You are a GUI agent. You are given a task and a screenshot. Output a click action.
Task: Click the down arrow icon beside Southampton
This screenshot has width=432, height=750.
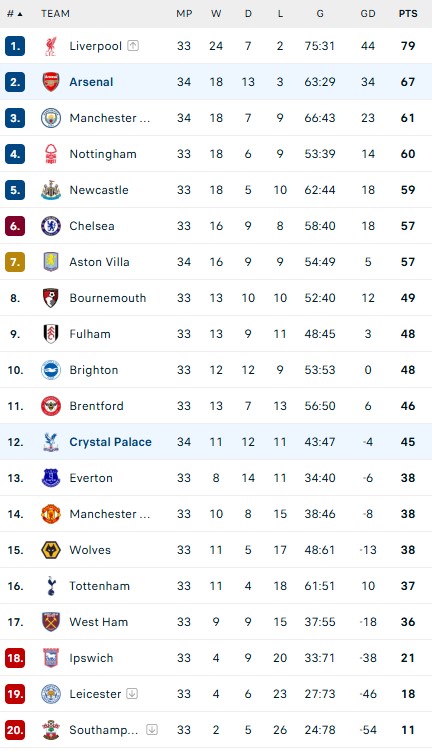point(152,729)
